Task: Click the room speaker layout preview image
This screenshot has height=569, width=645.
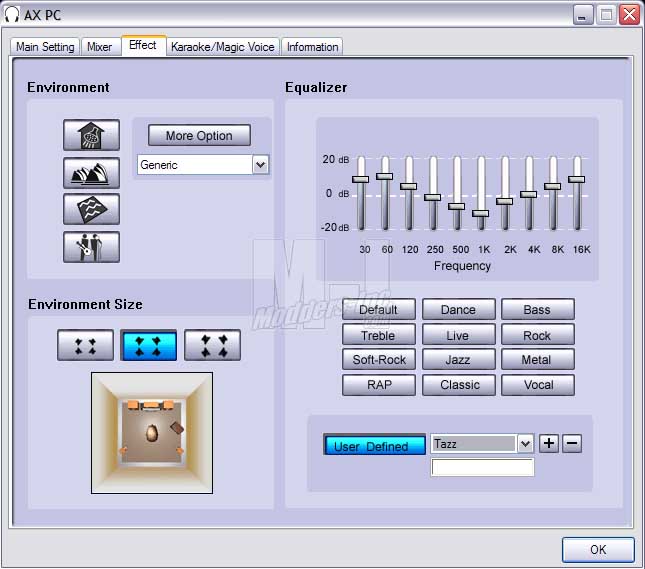Action: pos(152,433)
